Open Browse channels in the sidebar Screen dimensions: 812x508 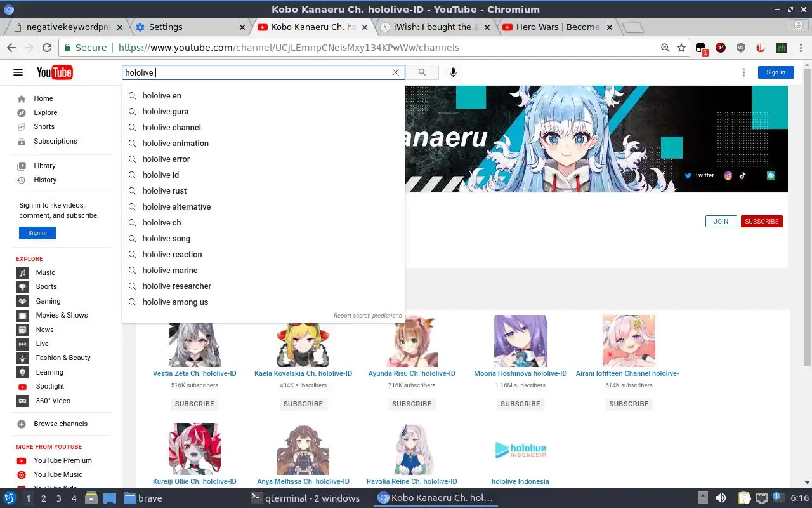pos(62,424)
